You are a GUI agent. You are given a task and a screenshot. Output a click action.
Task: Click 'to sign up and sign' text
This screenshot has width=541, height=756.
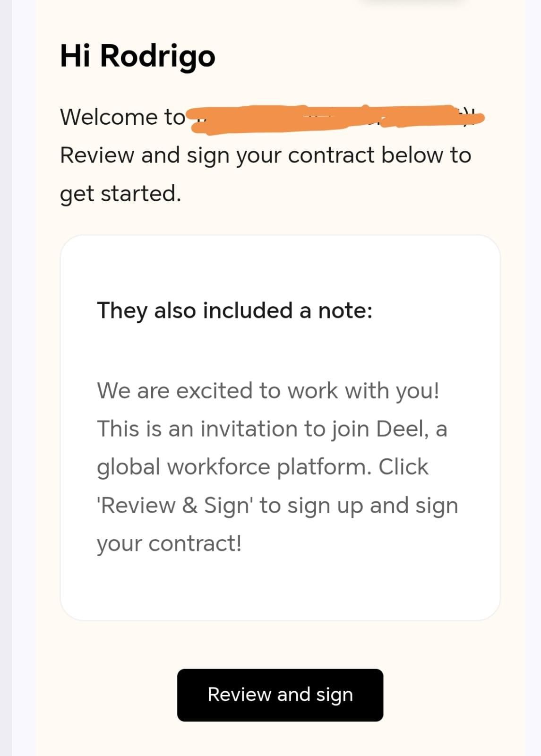click(359, 505)
